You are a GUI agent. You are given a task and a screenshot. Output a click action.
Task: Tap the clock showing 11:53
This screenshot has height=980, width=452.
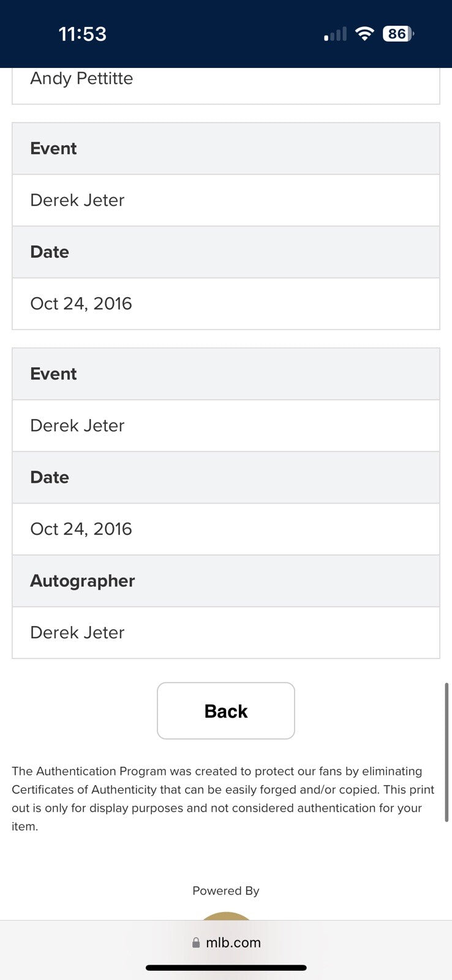pos(82,34)
